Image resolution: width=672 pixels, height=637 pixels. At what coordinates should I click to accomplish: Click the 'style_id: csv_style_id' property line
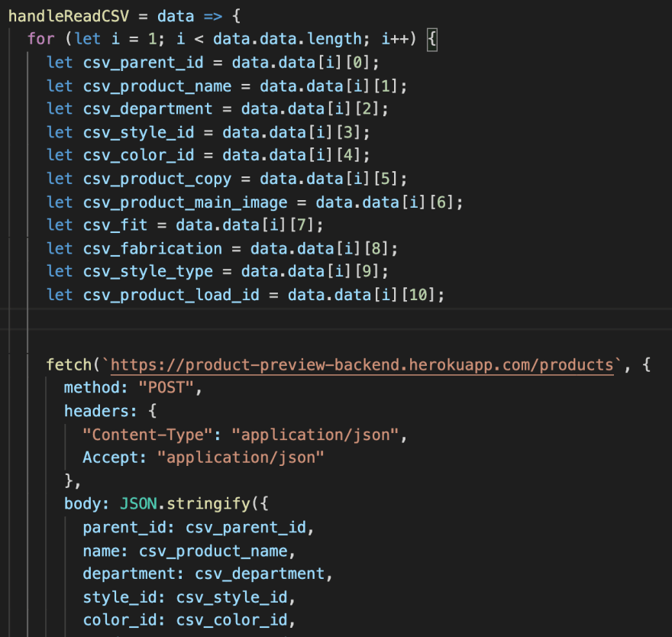click(x=189, y=597)
